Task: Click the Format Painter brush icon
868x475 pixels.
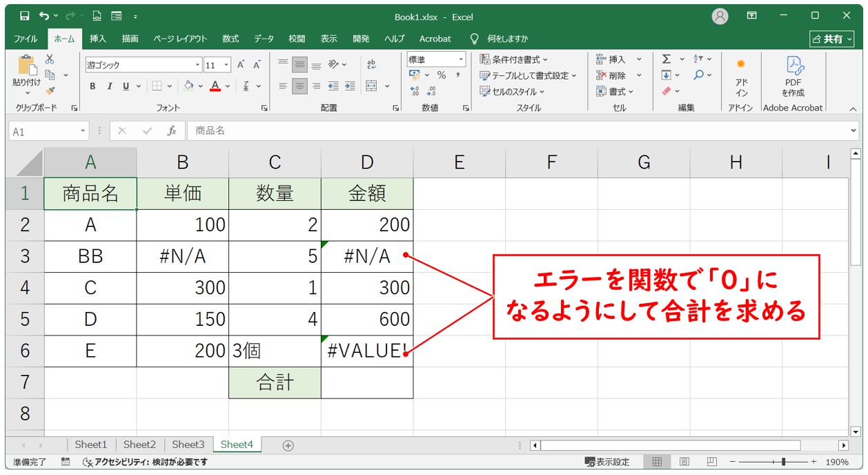Action: [50, 90]
